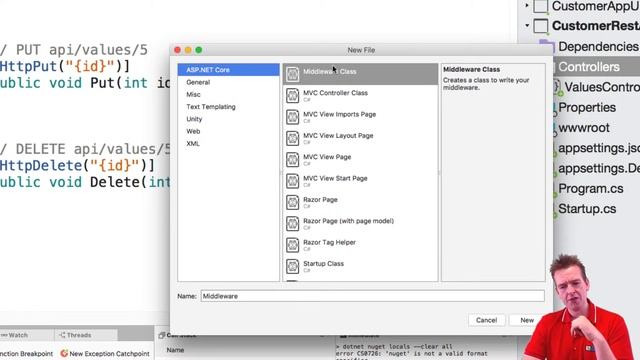
Task: Select Middleware Class template icon
Action: pos(292,74)
